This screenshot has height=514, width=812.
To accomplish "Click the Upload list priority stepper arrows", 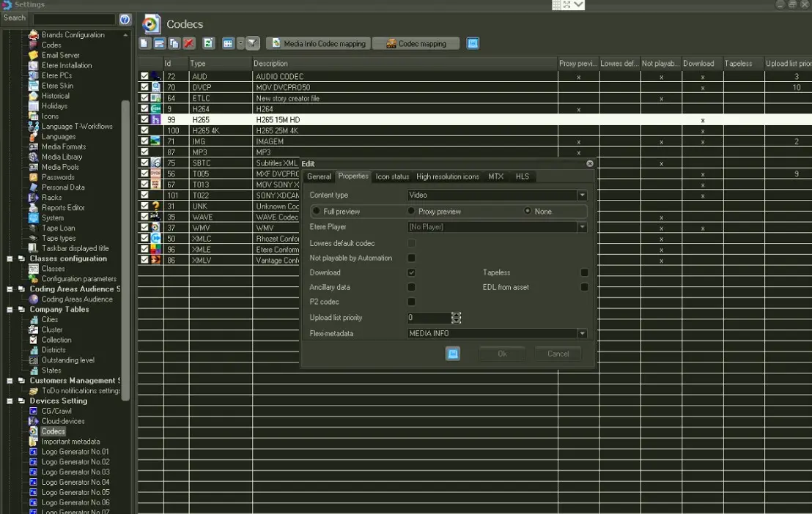I will (457, 318).
